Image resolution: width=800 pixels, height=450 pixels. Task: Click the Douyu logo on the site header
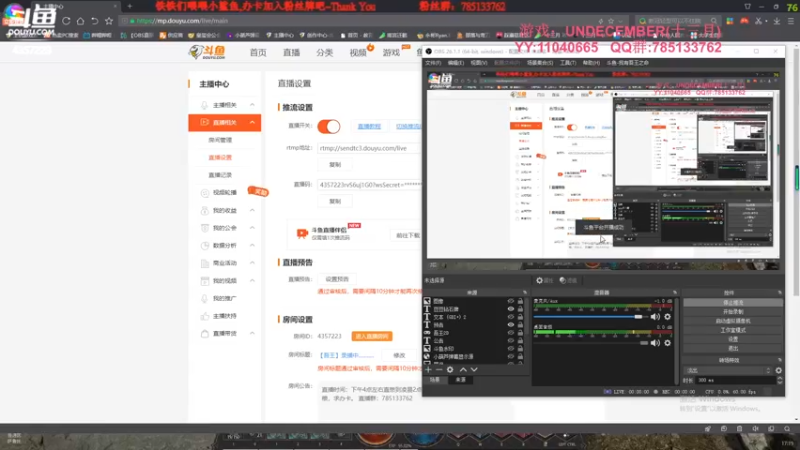pos(207,52)
